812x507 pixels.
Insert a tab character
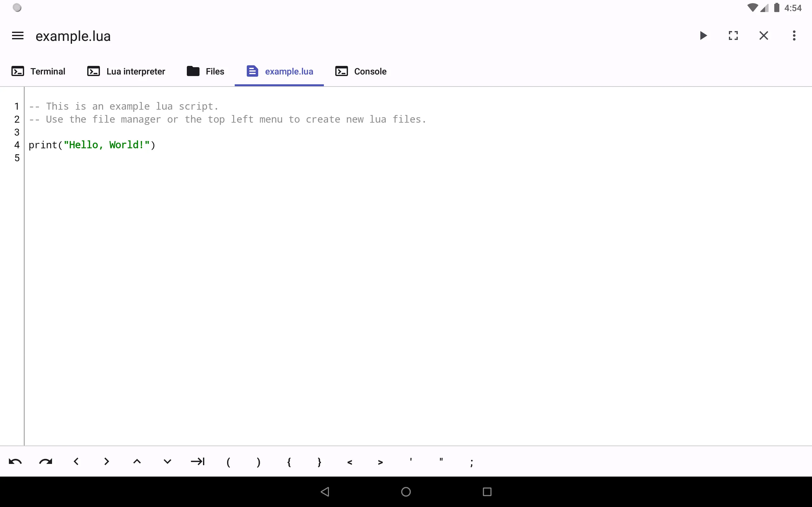coord(198,461)
